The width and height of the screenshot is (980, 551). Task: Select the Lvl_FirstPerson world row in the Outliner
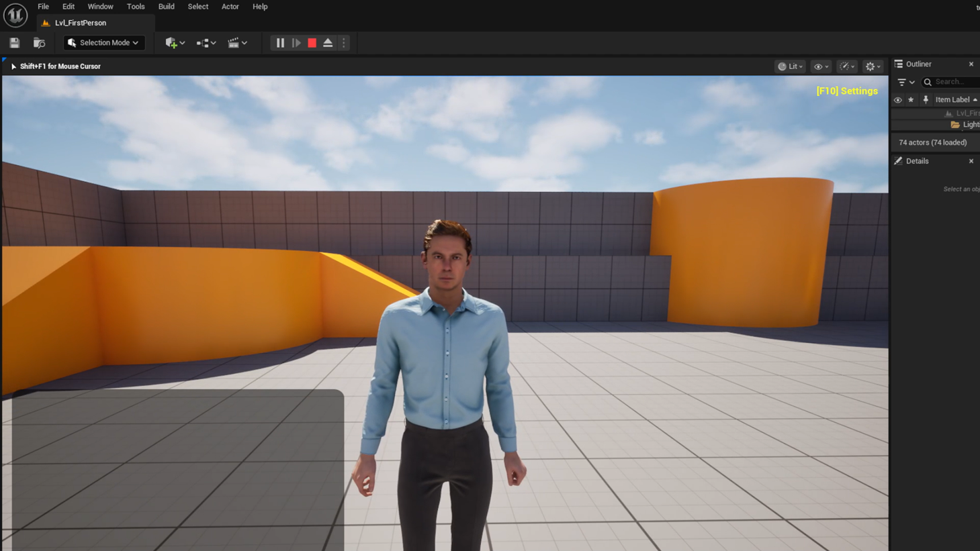(936, 113)
